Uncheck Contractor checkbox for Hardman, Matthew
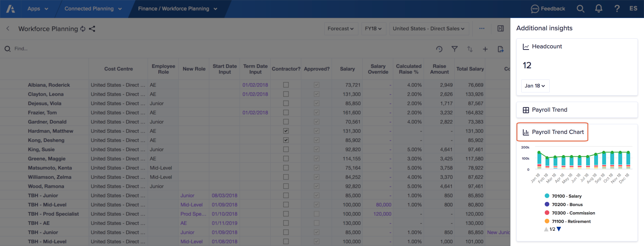Image resolution: width=644 pixels, height=246 pixels. click(x=286, y=131)
